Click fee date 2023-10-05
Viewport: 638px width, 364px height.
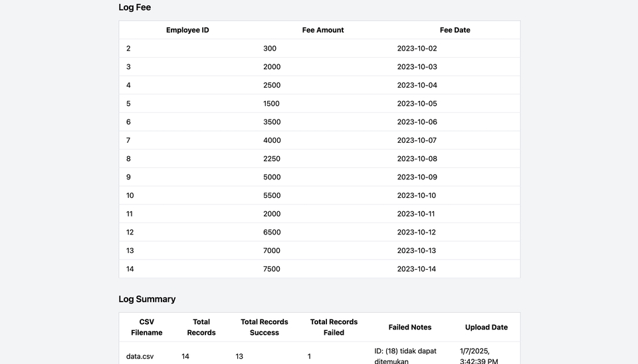pyautogui.click(x=417, y=104)
